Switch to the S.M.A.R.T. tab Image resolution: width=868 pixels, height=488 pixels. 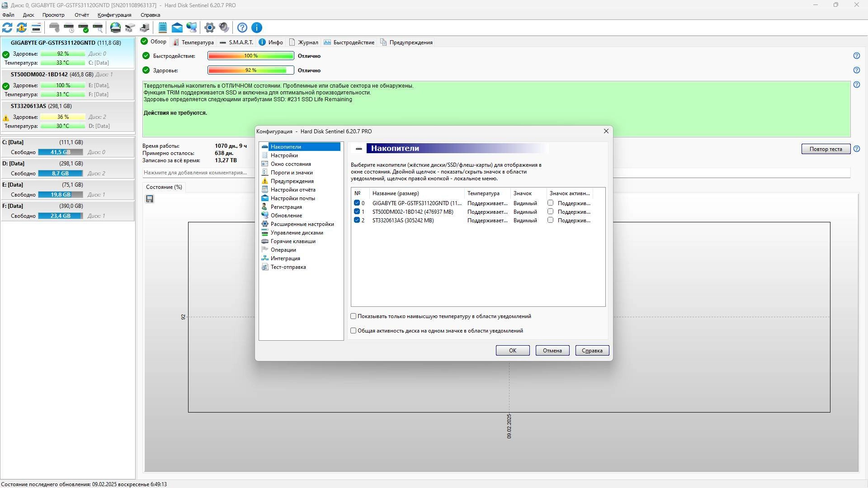point(236,42)
